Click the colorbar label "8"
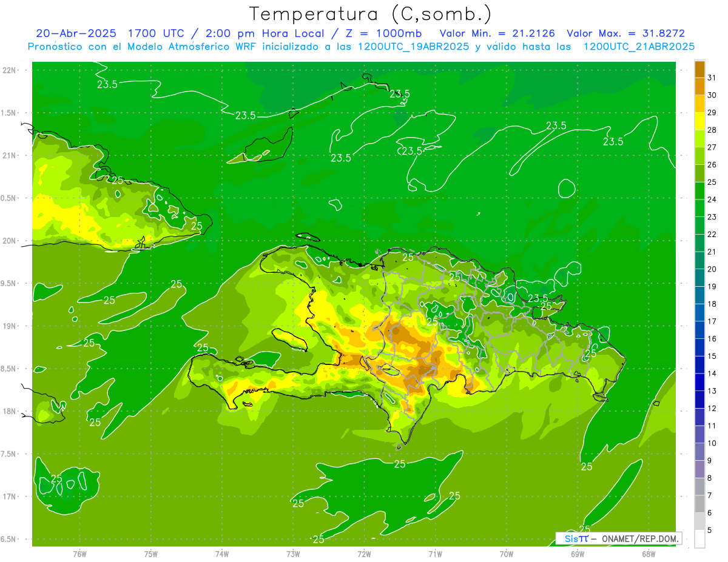Screen dimensions: 728x562 tap(710, 478)
